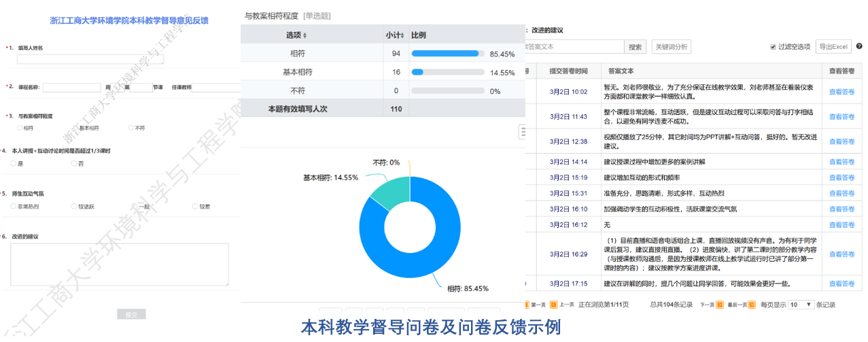Jump to last page via 最后一页 icon
This screenshot has height=342, width=868.
pyautogui.click(x=751, y=305)
